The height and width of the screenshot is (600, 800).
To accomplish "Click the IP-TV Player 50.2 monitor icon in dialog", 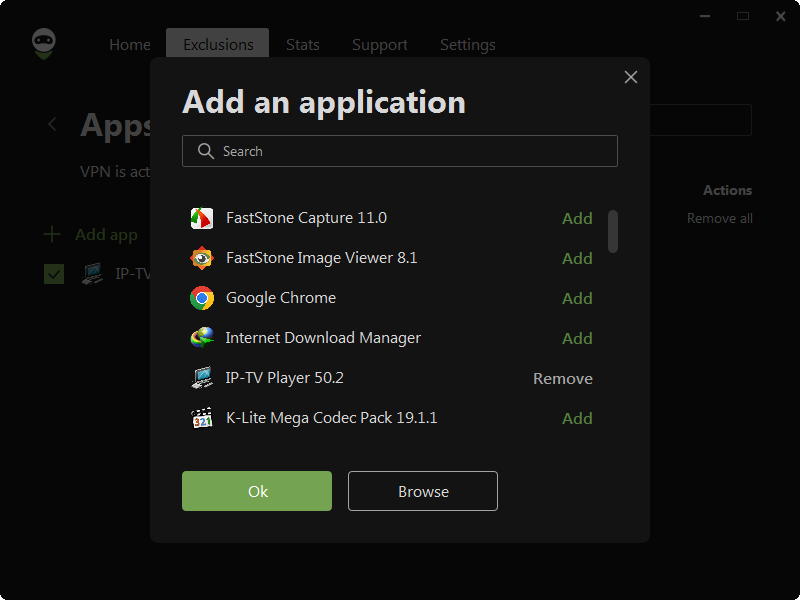I will tap(202, 378).
